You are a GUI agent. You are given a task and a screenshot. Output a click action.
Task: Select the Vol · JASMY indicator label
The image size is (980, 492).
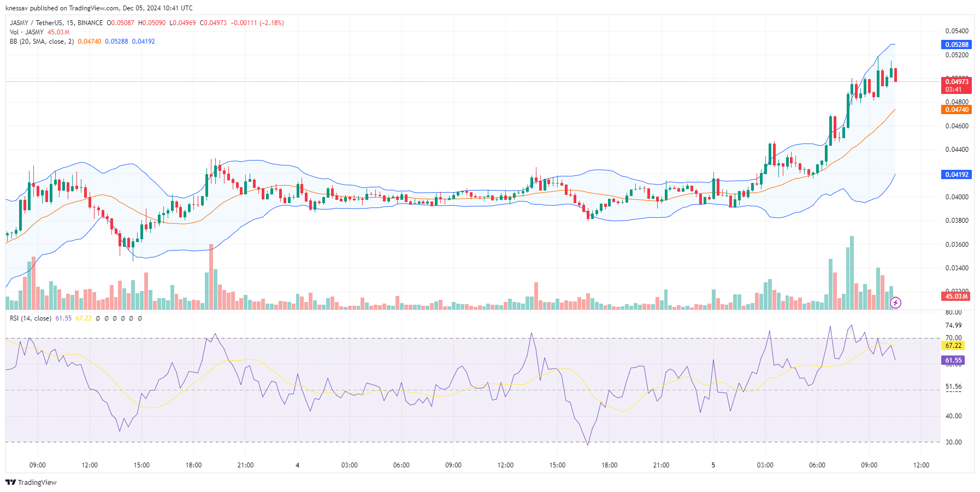coord(27,32)
